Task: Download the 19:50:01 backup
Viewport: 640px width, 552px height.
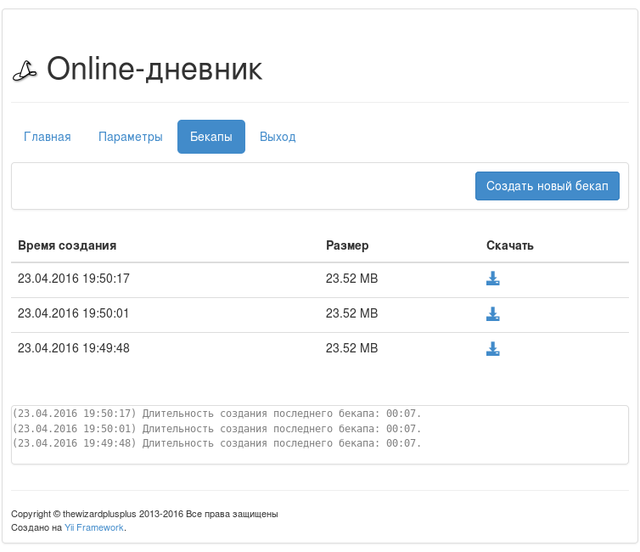Action: coord(493,314)
